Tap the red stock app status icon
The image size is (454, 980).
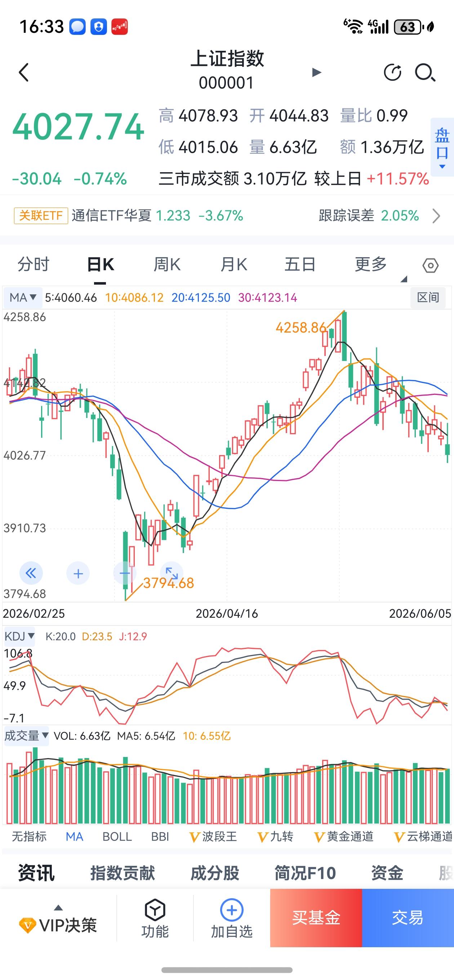[120, 27]
